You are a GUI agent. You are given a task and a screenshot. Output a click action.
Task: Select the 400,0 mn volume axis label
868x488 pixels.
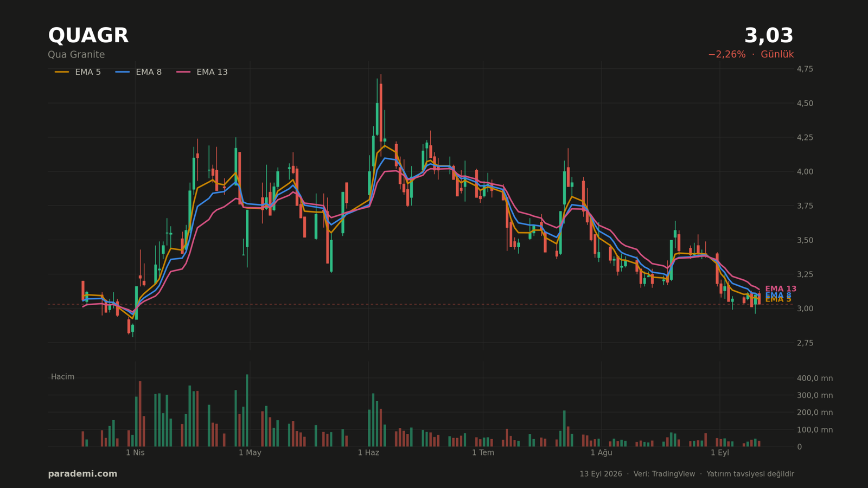[x=815, y=378]
